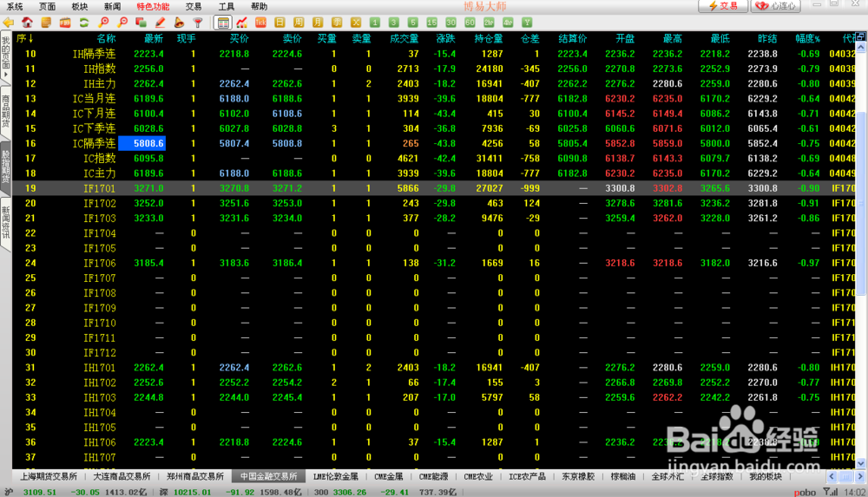The height and width of the screenshot is (497, 868).
Task: Click the yellow X period icon
Action: (x=356, y=23)
